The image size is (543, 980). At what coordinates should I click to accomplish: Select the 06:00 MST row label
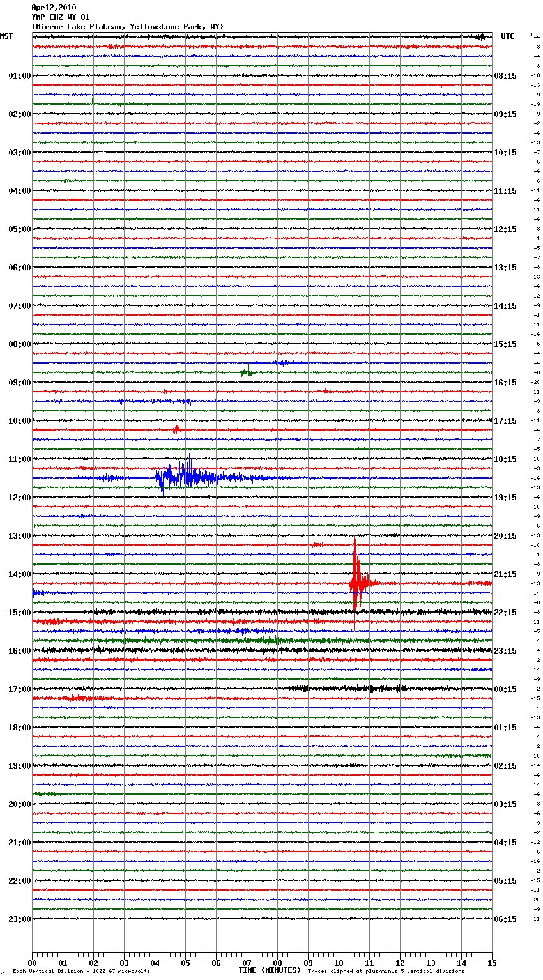(20, 268)
